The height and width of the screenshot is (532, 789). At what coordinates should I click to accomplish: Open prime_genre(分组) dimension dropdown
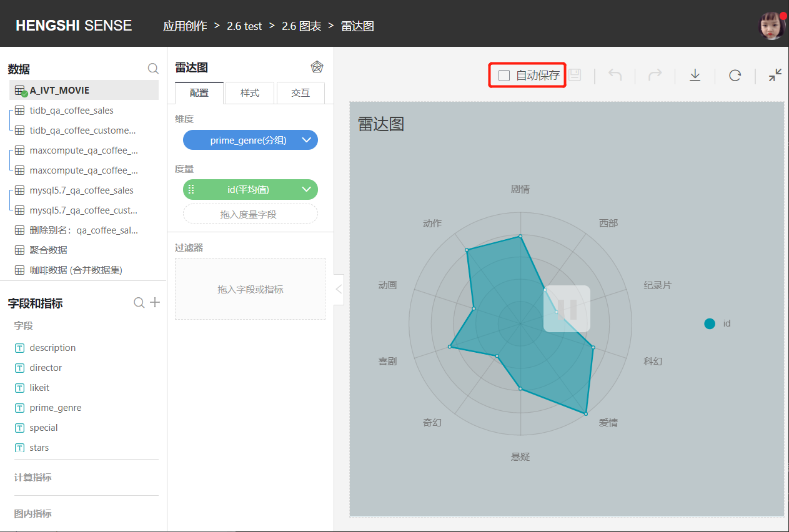(x=307, y=140)
